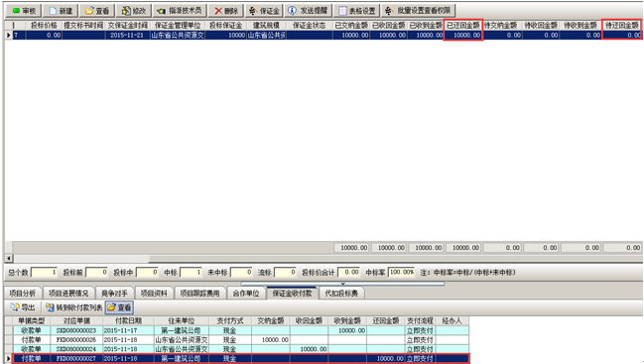Create a new record with 新建
Viewport: 644px width, 364px height.
(61, 11)
